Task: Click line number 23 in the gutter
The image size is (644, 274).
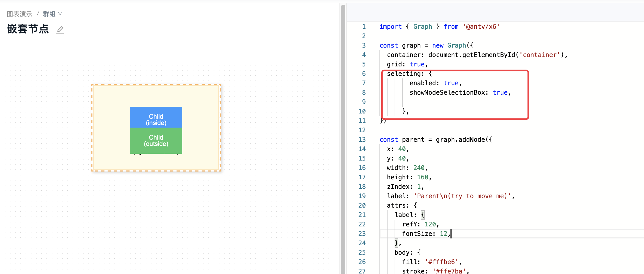Action: click(x=362, y=234)
